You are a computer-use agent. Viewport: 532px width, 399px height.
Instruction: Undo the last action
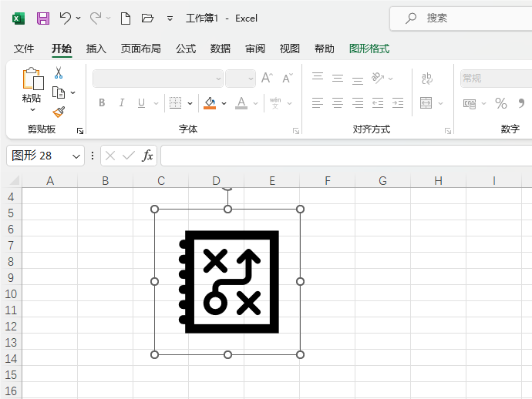pyautogui.click(x=65, y=18)
